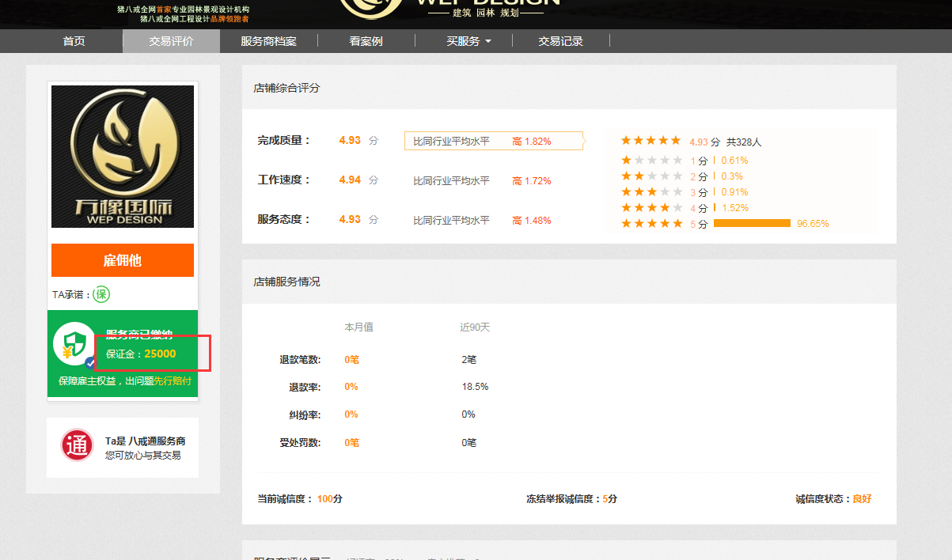Click the 本月值 column header

pyautogui.click(x=358, y=327)
